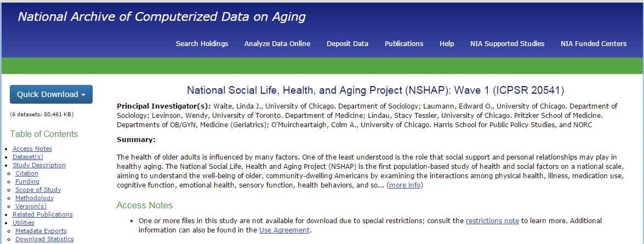Open Related Publications link
Screen dimensions: 644x244
click(x=42, y=214)
